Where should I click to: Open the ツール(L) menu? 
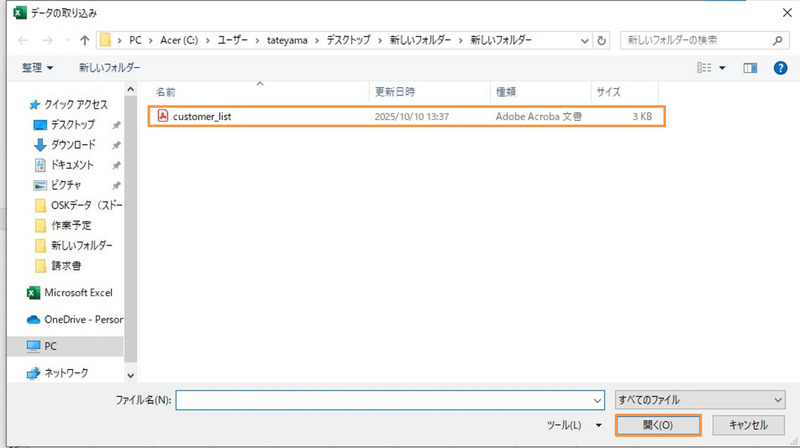(573, 425)
